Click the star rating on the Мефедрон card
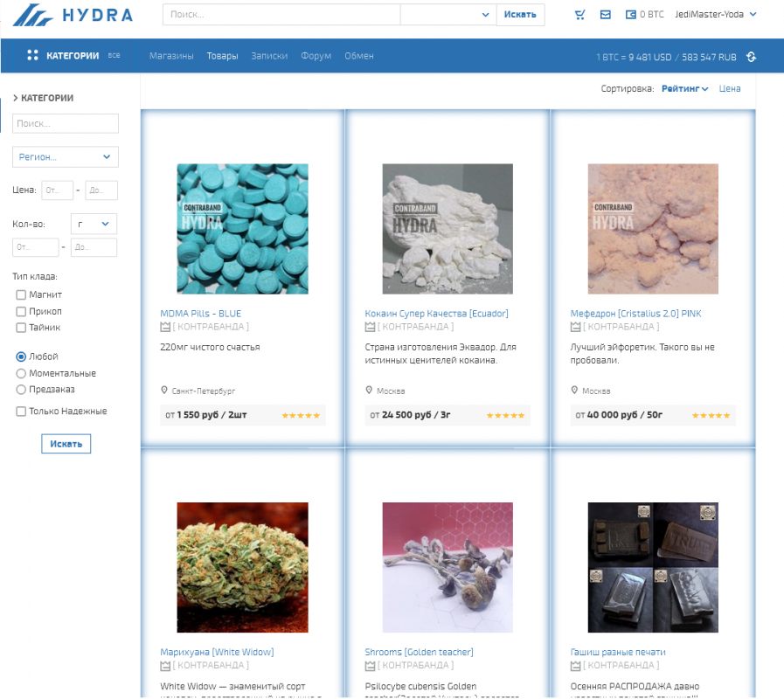The width and height of the screenshot is (784, 699). click(711, 416)
